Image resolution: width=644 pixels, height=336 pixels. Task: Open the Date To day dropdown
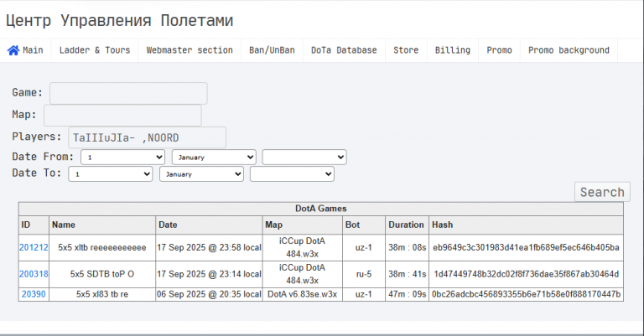111,174
